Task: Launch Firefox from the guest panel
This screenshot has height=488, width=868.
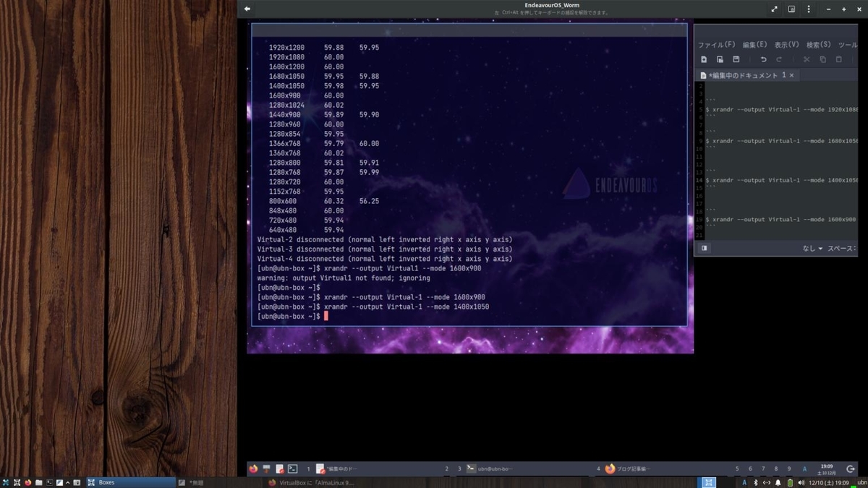Action: [x=253, y=468]
